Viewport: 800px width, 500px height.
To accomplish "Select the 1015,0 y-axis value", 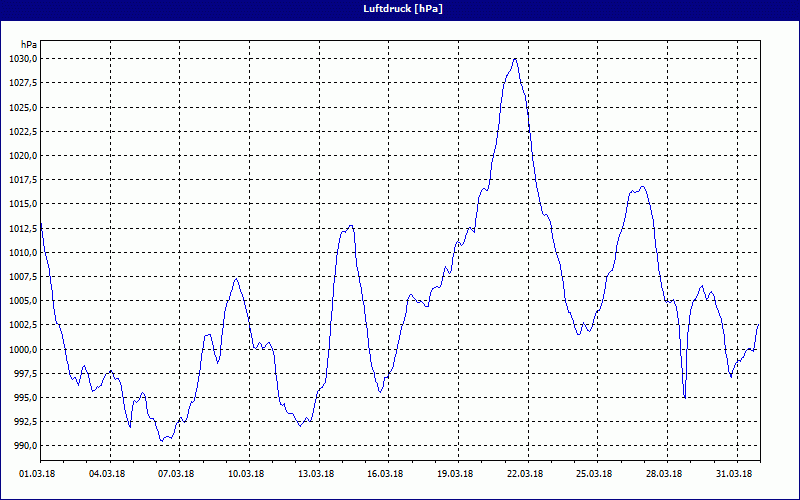I will pyautogui.click(x=23, y=204).
